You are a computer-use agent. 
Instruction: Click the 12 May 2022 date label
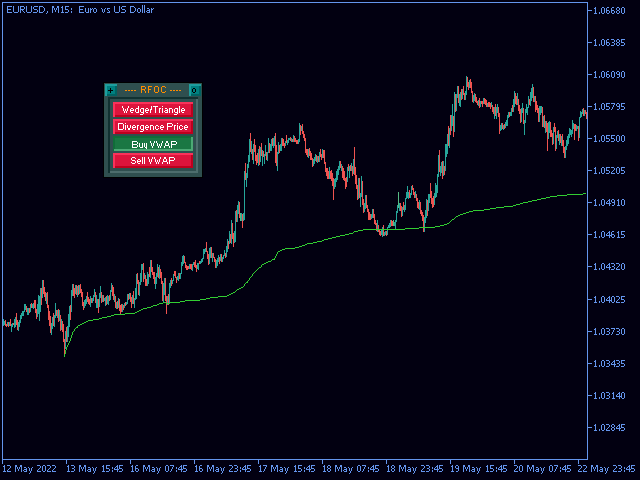tap(29, 469)
